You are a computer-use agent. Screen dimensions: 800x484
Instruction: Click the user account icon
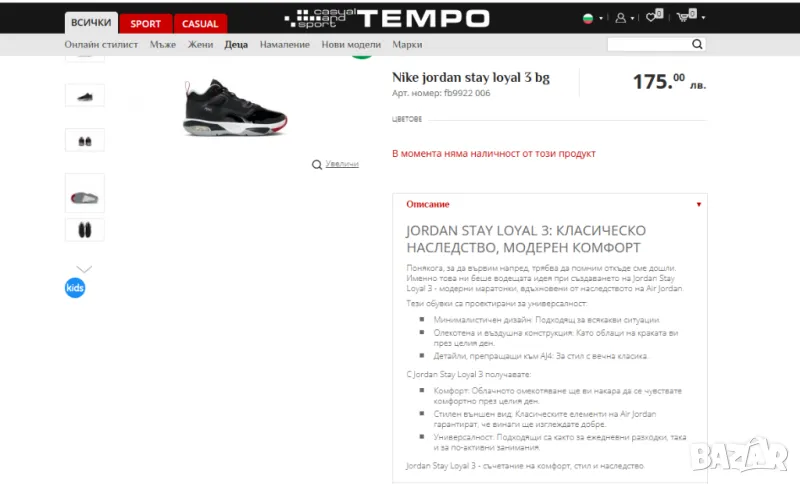620,18
